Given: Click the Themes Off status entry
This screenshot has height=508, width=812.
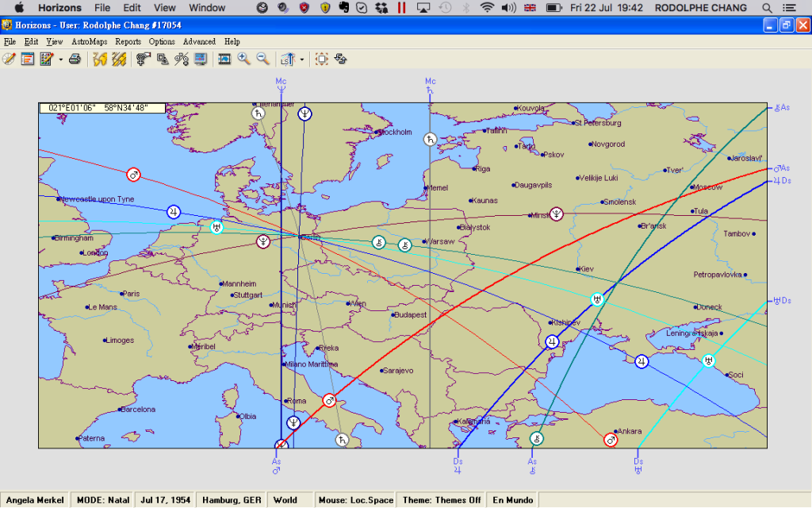Looking at the screenshot, I should (x=442, y=500).
